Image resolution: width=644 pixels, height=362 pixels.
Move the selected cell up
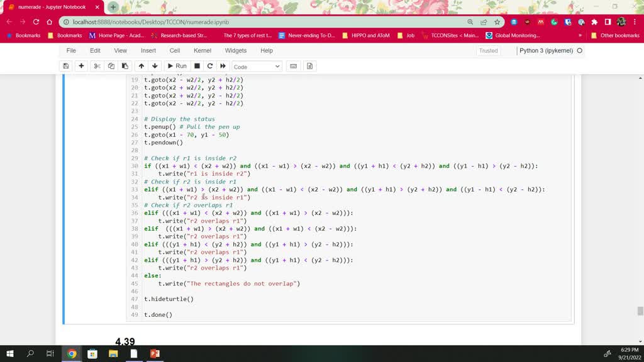pos(142,66)
